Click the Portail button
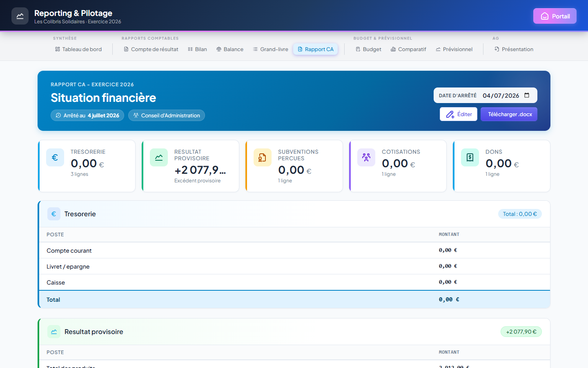Viewport: 588px width, 368px height. tap(555, 16)
